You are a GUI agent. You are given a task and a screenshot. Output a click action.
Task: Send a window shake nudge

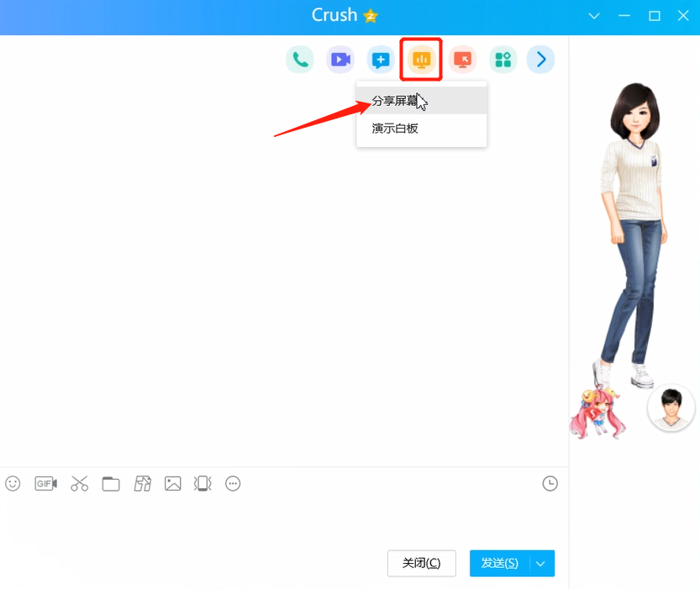(202, 483)
